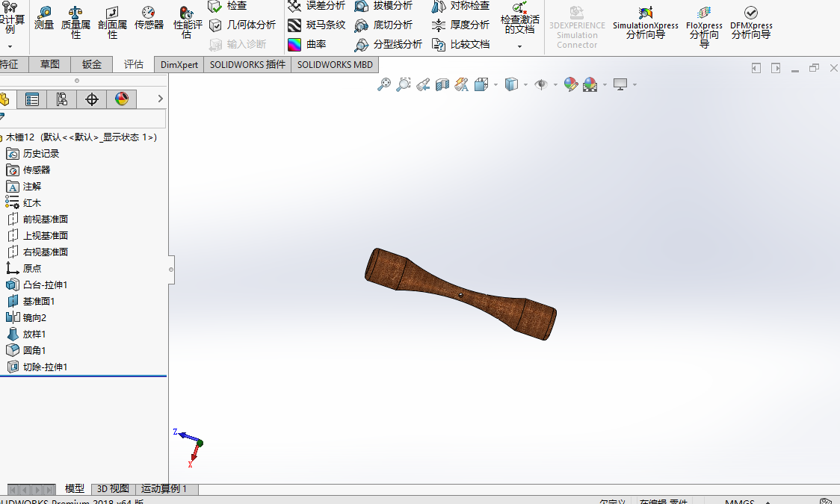Image resolution: width=840 pixels, height=504 pixels.
Task: Open ConfigurationManager panel tab icon
Action: 61,99
